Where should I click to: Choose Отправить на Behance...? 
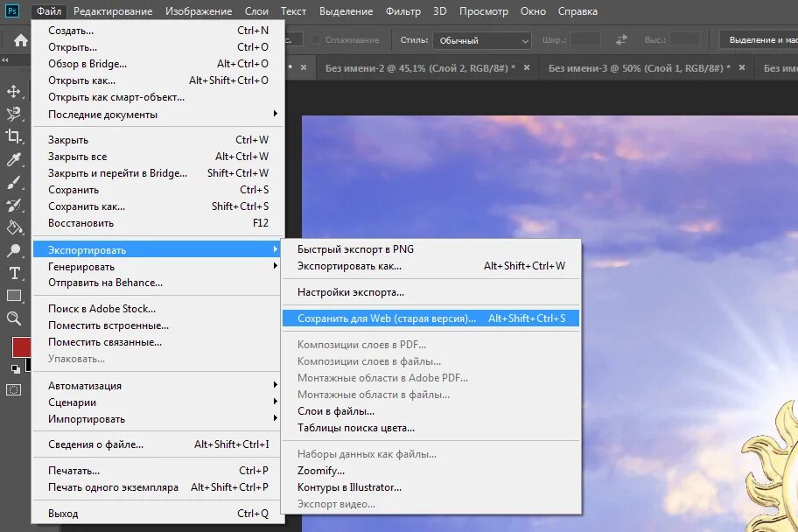pyautogui.click(x=158, y=283)
